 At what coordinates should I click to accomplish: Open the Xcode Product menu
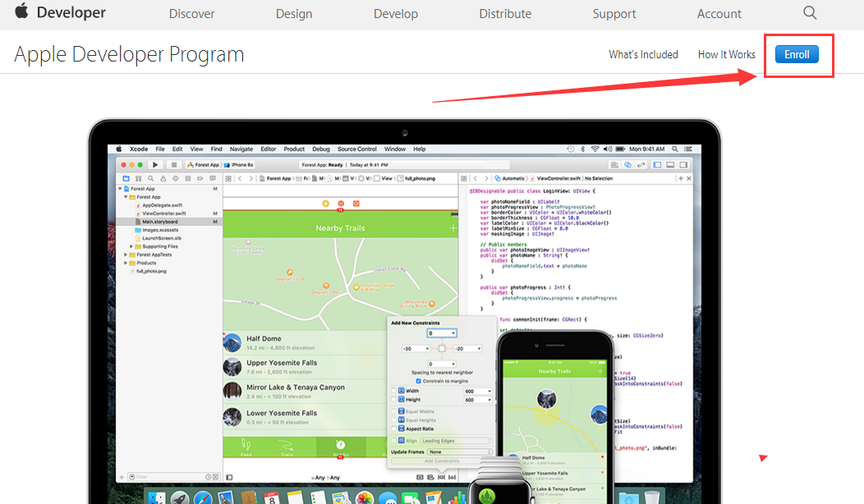pyautogui.click(x=294, y=149)
